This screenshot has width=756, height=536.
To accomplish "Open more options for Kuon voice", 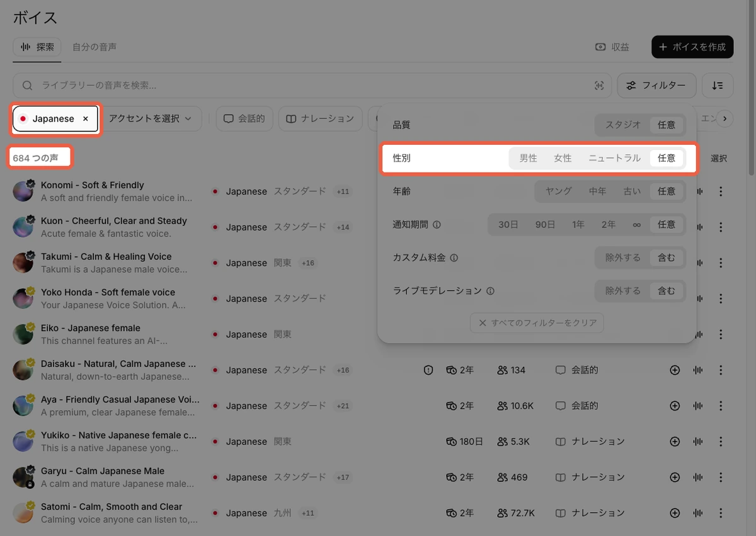I will (x=721, y=227).
